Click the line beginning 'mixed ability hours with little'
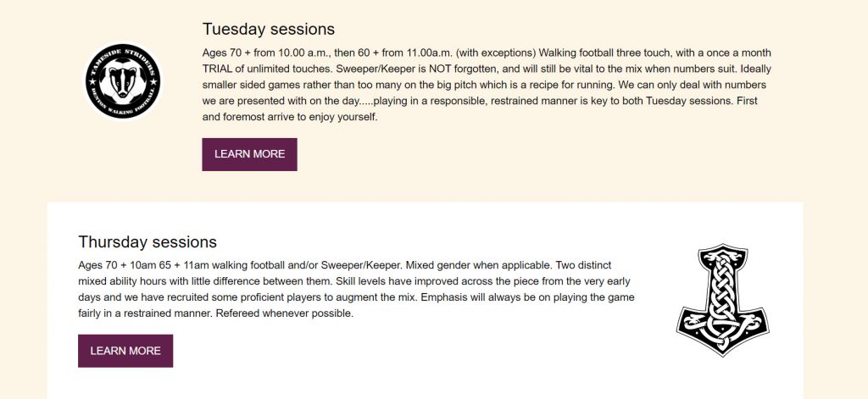This screenshot has height=399, width=868. pos(354,281)
